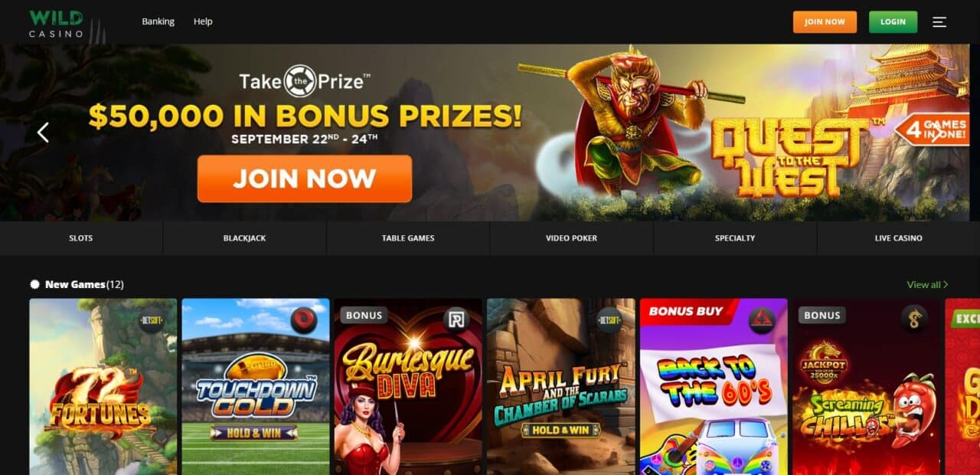The width and height of the screenshot is (980, 475).
Task: Open the Video Poker category
Action: tap(571, 238)
